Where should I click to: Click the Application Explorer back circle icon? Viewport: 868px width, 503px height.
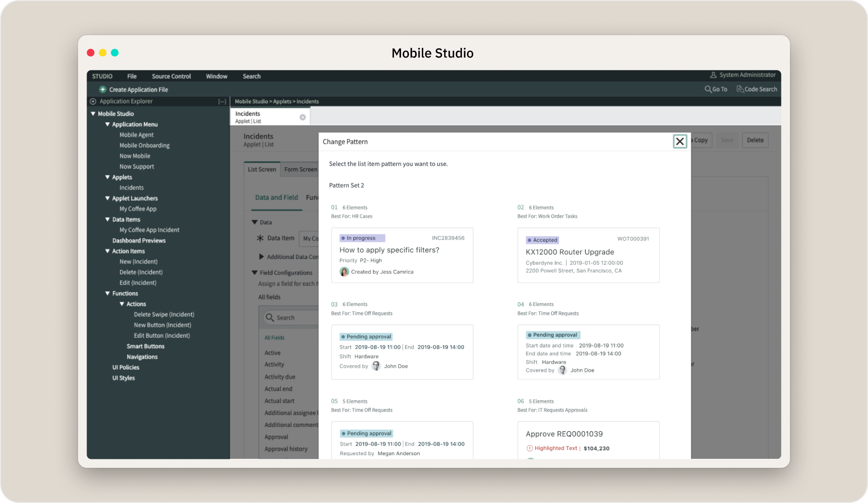93,101
